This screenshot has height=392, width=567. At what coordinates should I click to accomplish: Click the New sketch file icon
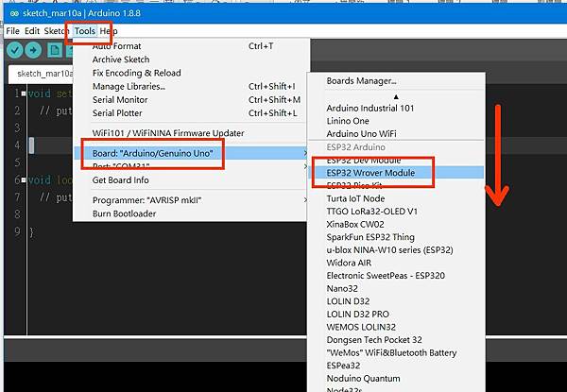coord(55,50)
